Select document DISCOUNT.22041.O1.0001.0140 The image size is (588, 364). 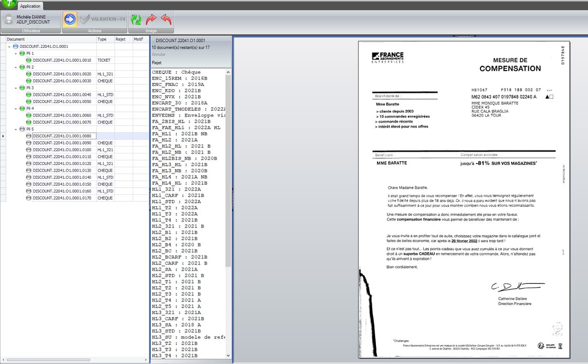tap(62, 177)
